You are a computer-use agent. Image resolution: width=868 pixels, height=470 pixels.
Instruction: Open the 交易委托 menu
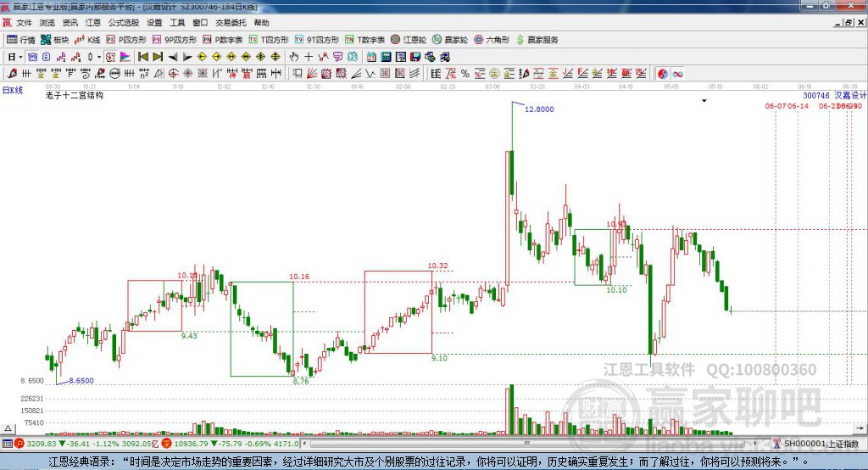pos(231,23)
